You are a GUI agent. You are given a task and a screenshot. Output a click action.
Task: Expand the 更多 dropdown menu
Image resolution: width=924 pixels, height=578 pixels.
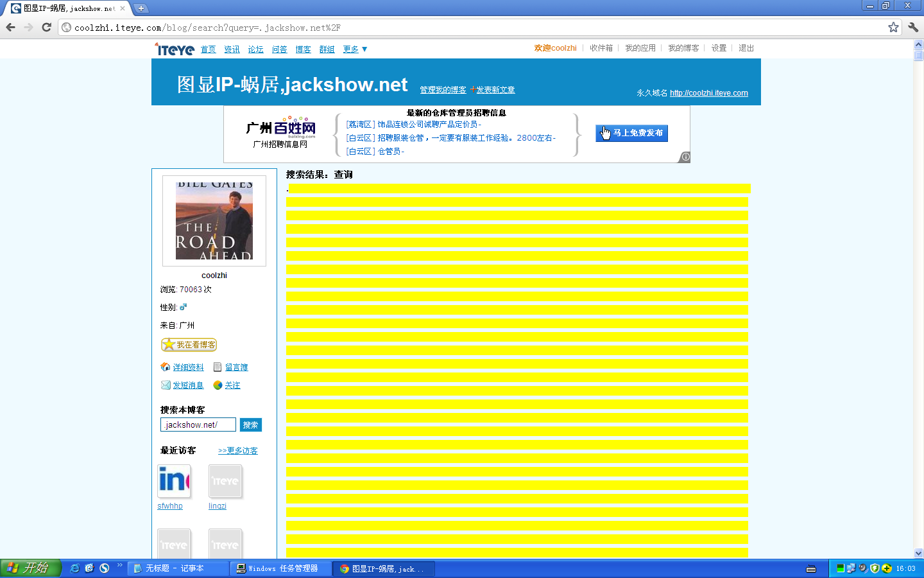pyautogui.click(x=355, y=49)
